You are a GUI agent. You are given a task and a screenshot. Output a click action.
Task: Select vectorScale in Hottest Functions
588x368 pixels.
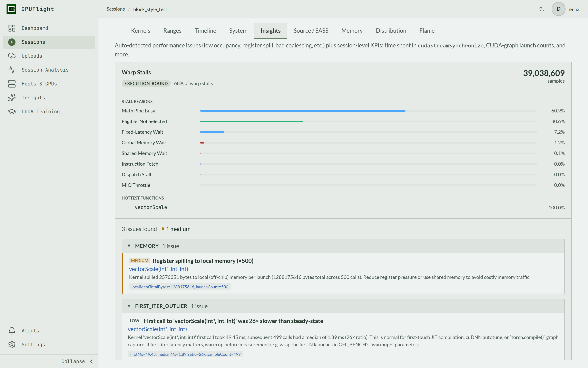[x=151, y=207]
